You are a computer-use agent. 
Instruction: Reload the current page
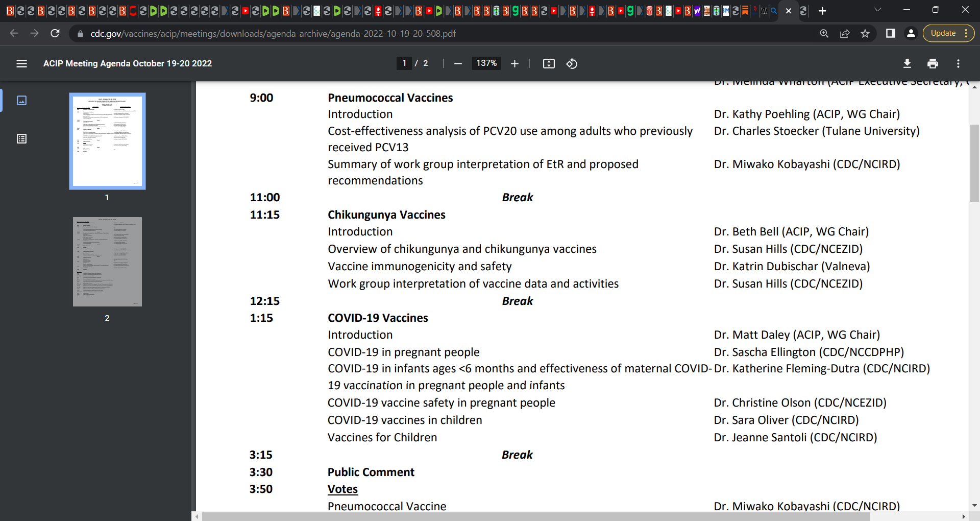(x=55, y=33)
